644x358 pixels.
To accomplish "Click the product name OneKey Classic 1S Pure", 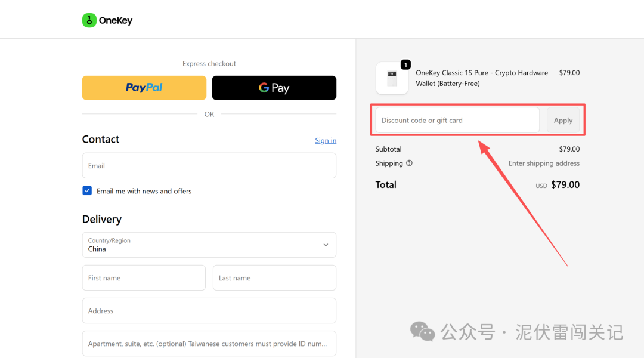I will pos(482,78).
